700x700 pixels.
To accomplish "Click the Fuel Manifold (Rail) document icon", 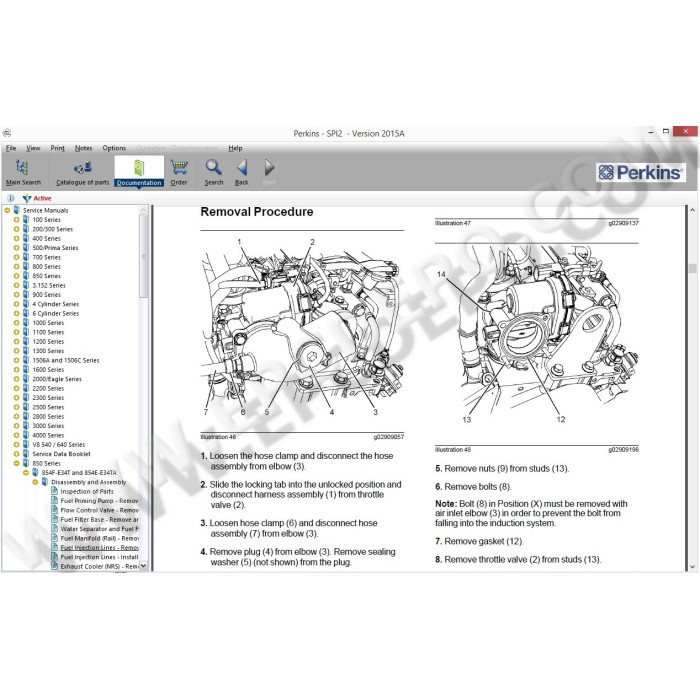I will [54, 538].
